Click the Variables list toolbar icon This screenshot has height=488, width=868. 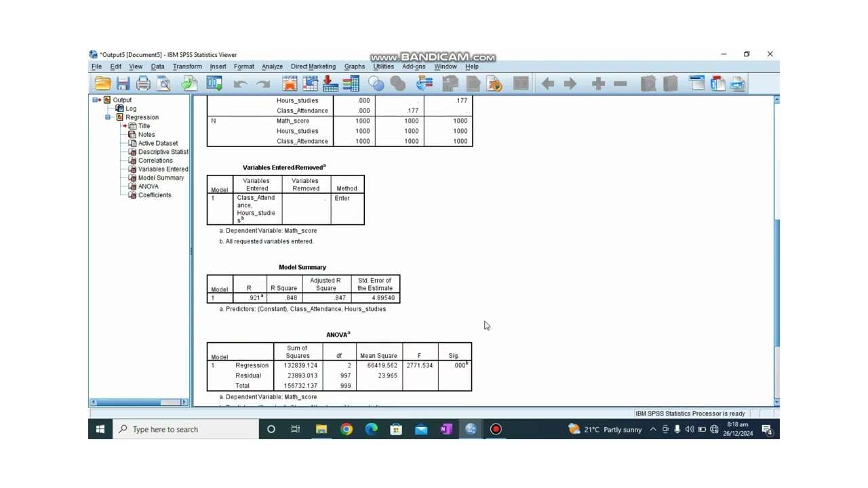[x=351, y=83]
